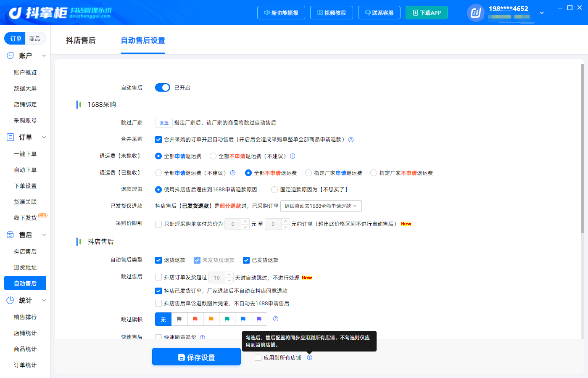Open account dropdown arrow beside phone number
The image size is (588, 378).
[x=542, y=13]
